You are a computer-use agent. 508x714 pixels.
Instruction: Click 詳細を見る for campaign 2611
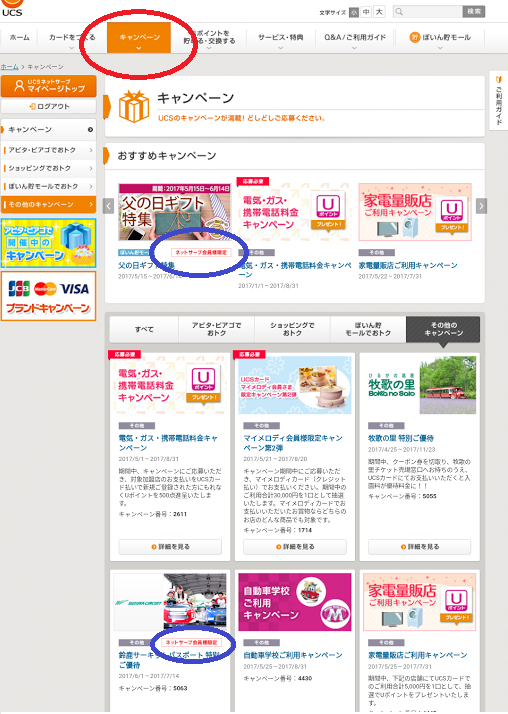pos(170,546)
